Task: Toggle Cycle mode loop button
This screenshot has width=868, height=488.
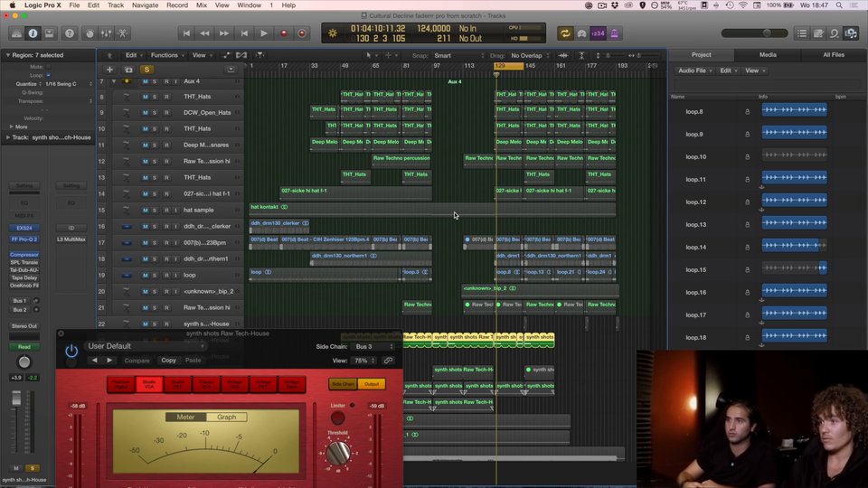Action: click(565, 33)
